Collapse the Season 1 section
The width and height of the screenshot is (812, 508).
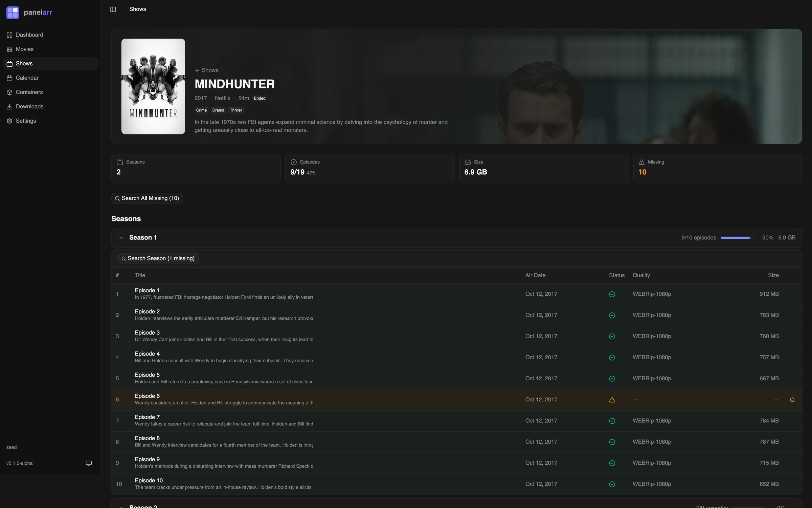(121, 237)
